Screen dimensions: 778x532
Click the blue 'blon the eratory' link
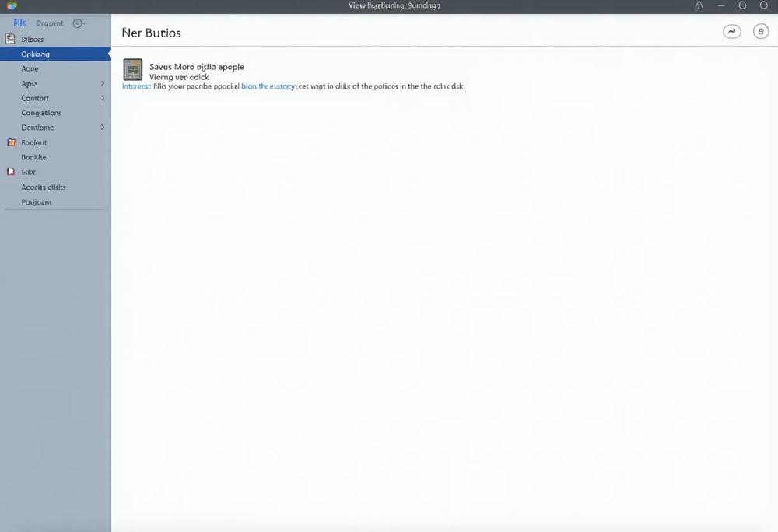click(x=268, y=86)
